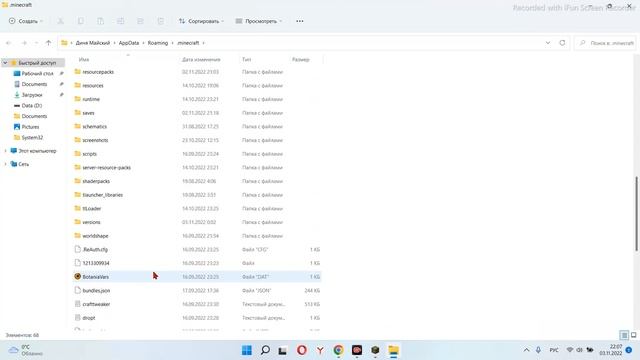Sort by the Тип column header
The width and height of the screenshot is (640, 360).
[x=246, y=60]
